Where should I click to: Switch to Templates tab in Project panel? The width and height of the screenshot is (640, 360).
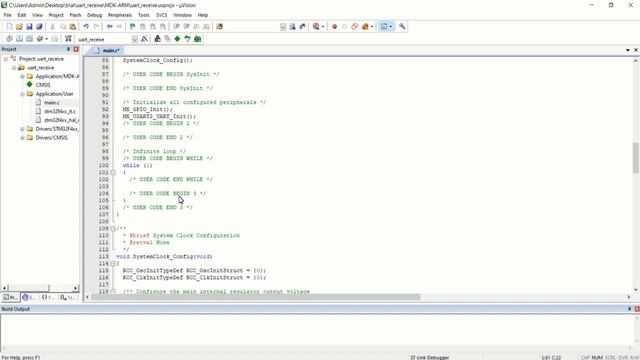(67, 297)
